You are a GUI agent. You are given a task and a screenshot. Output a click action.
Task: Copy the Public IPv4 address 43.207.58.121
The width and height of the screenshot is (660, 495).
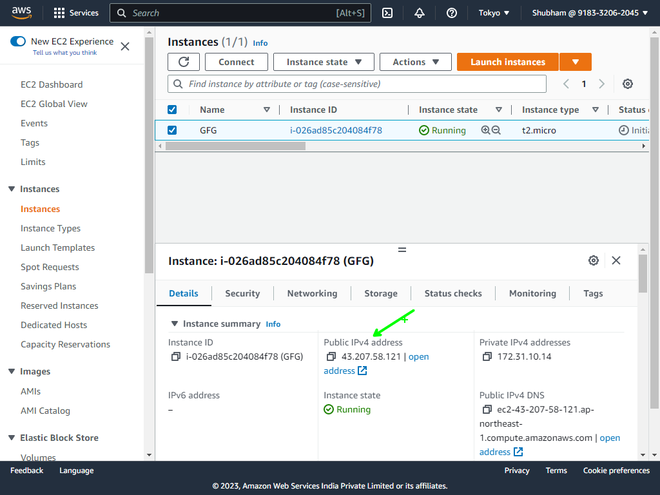pos(331,357)
